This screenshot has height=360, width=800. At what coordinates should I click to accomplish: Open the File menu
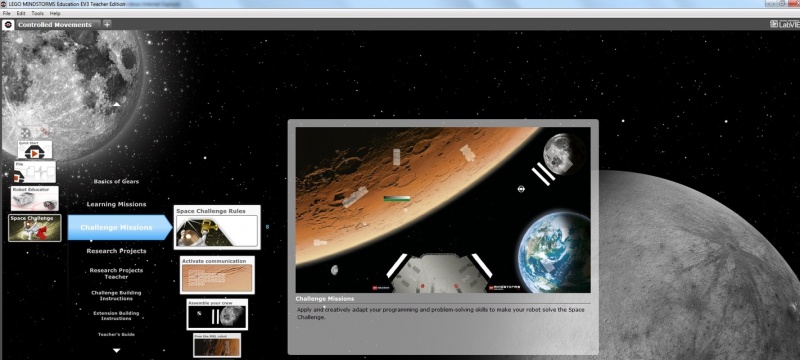(7, 13)
